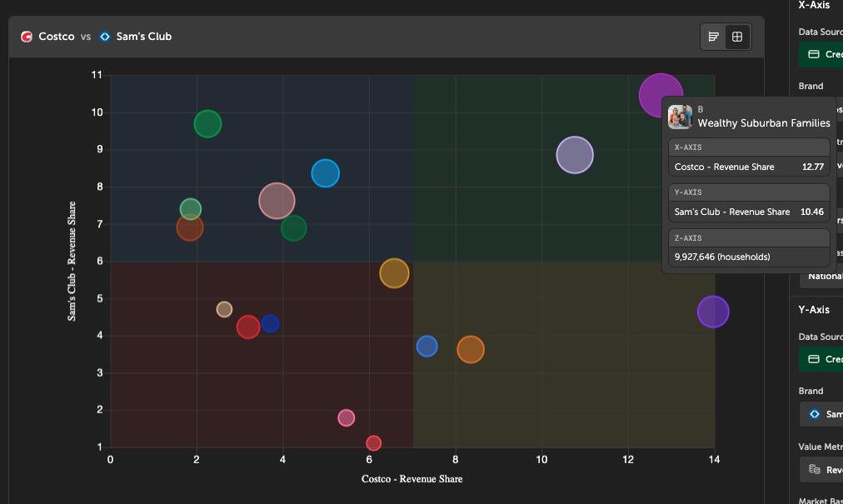Click the Sam's Club - Revenue Share axis label
The width and height of the screenshot is (843, 504).
point(72,262)
